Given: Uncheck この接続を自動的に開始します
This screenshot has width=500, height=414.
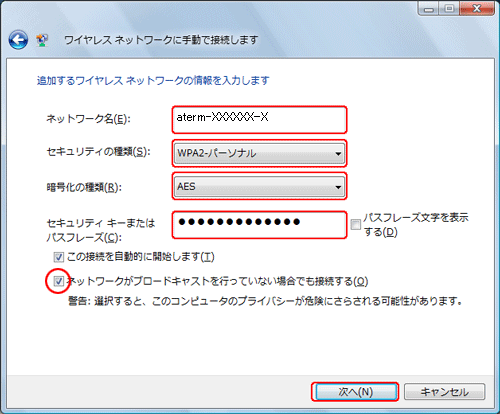Looking at the screenshot, I should pyautogui.click(x=59, y=257).
